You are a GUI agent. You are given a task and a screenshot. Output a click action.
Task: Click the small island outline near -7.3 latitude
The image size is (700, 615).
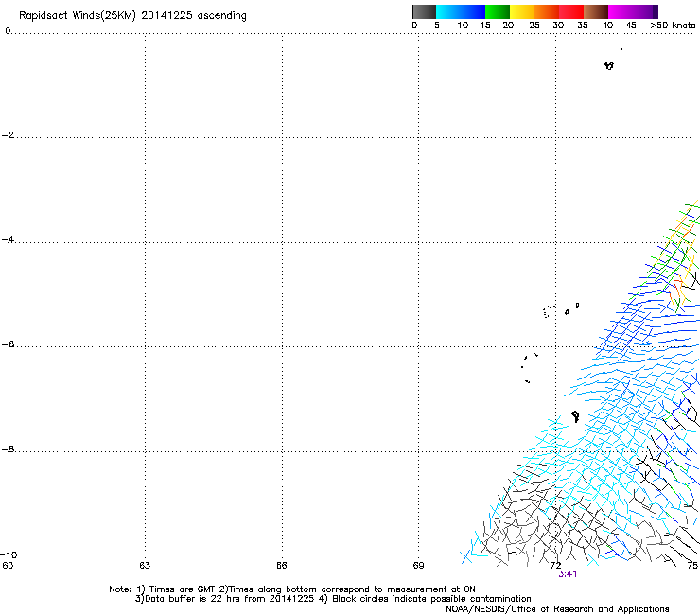coord(575,416)
